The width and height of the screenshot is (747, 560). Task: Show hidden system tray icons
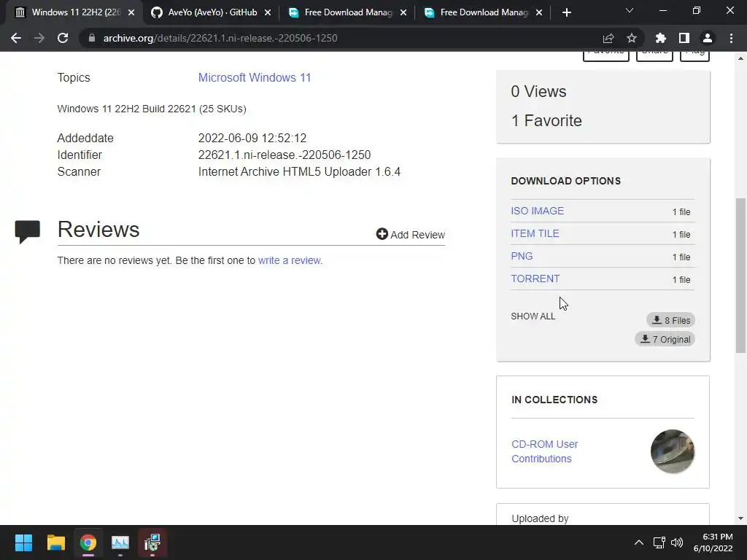(x=639, y=542)
